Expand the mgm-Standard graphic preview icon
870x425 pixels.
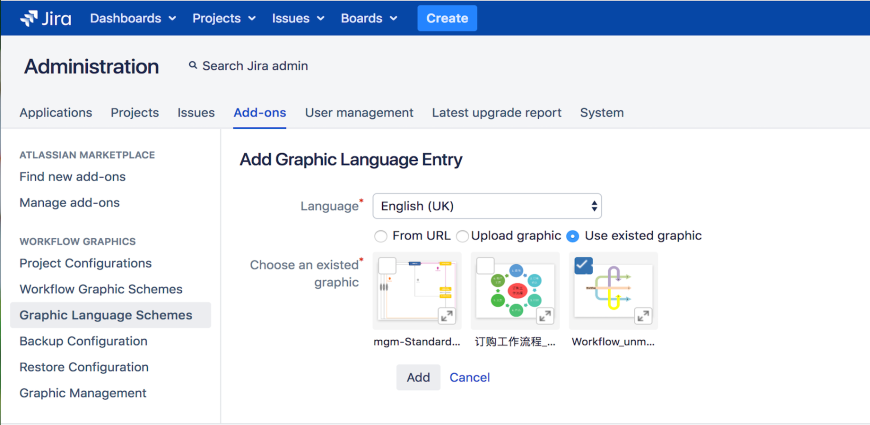coord(447,316)
